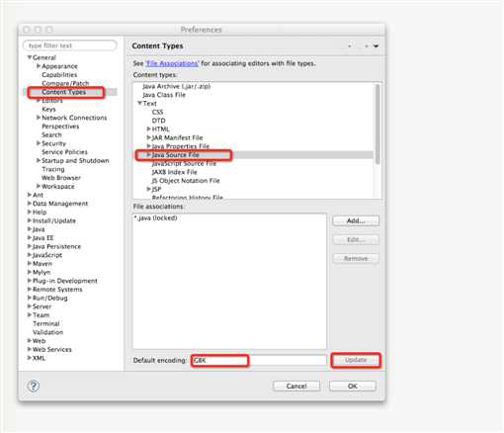Select Content Types preference page
The height and width of the screenshot is (433, 504).
click(x=64, y=92)
